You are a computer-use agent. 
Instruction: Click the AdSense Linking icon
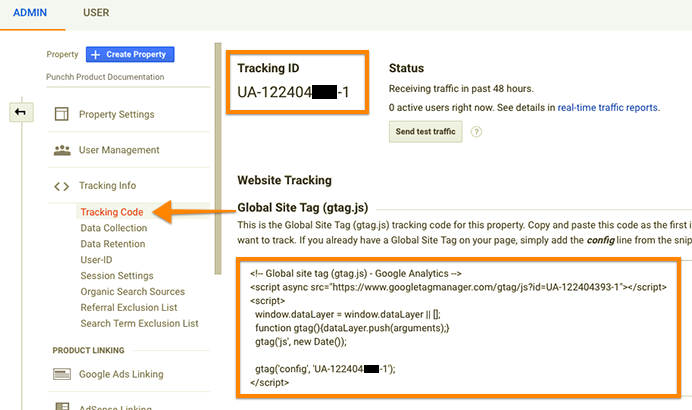[62, 406]
